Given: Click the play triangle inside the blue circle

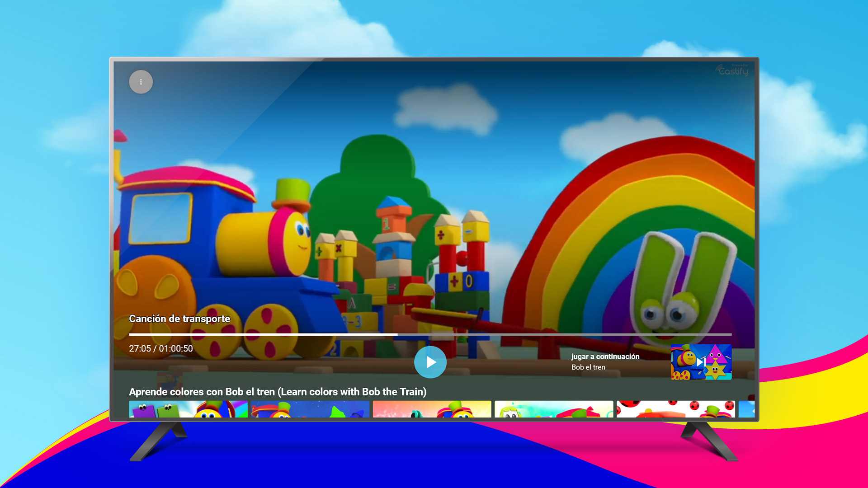Looking at the screenshot, I should point(430,362).
